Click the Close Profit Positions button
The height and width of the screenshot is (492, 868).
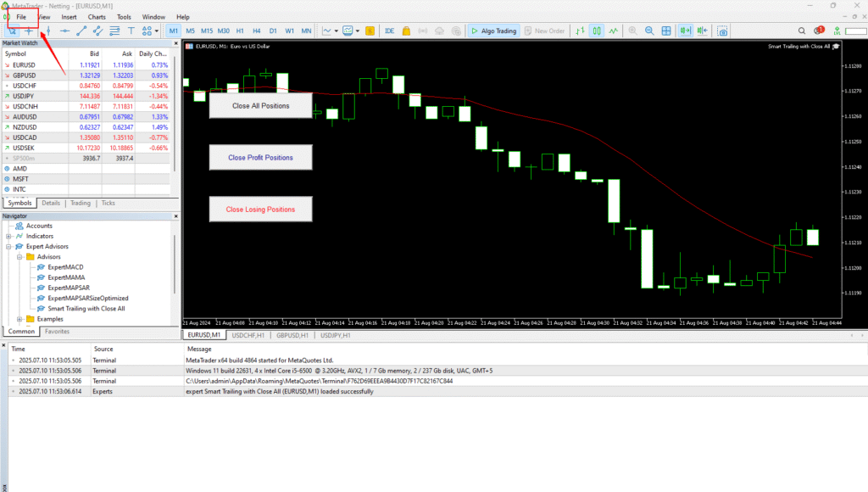261,158
